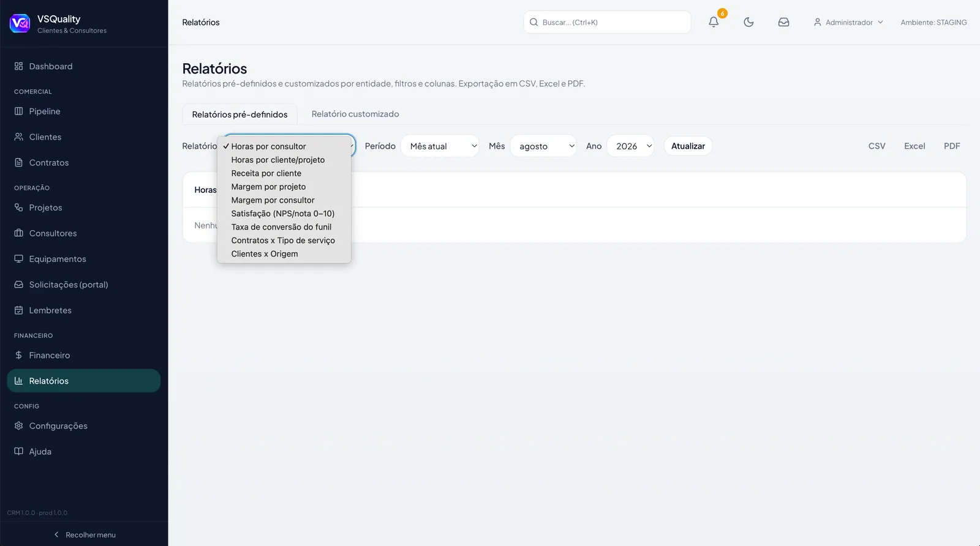Toggle dark mode moon icon
This screenshot has height=546, width=980.
point(748,22)
